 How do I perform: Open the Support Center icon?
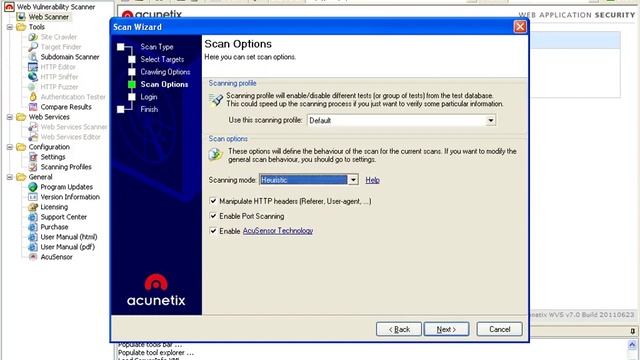(x=33, y=217)
